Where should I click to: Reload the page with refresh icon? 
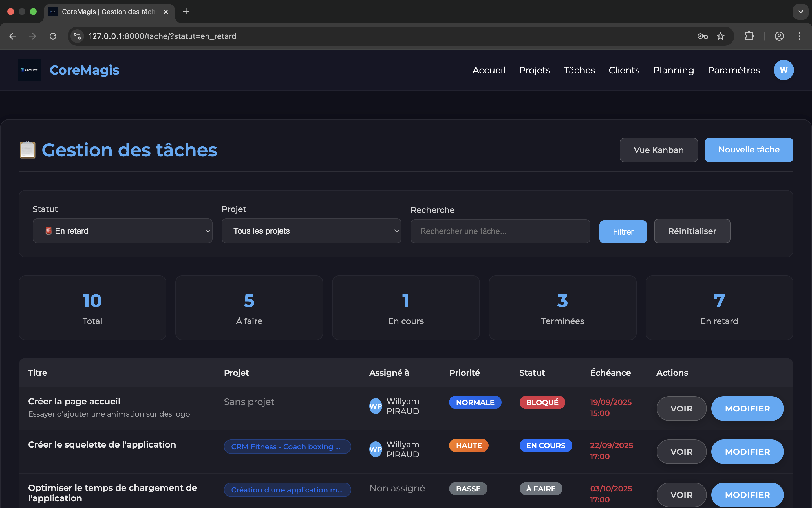coord(53,36)
